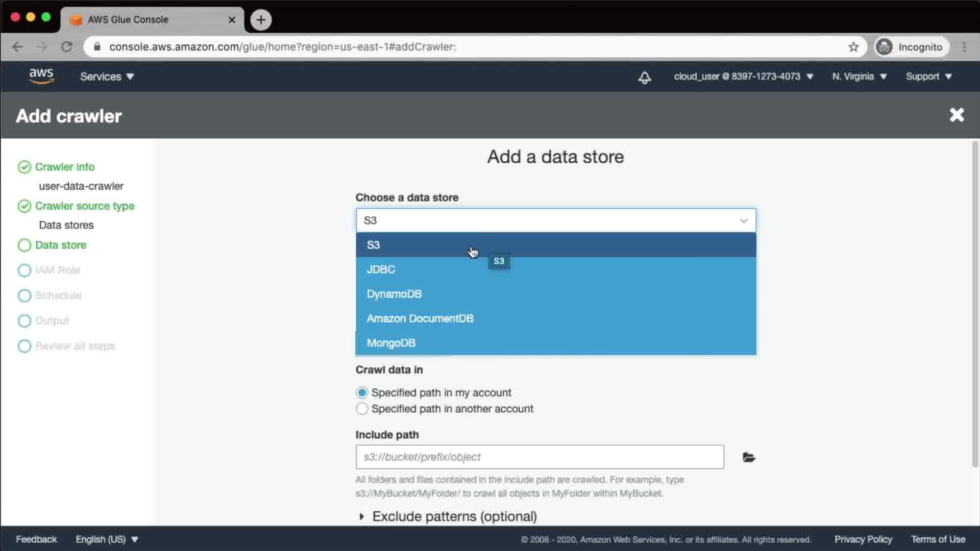The height and width of the screenshot is (551, 980).
Task: Select Specified path in another account radio
Action: (x=362, y=409)
